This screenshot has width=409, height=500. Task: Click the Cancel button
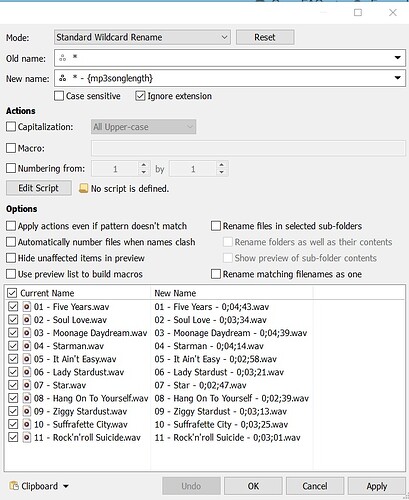click(315, 486)
